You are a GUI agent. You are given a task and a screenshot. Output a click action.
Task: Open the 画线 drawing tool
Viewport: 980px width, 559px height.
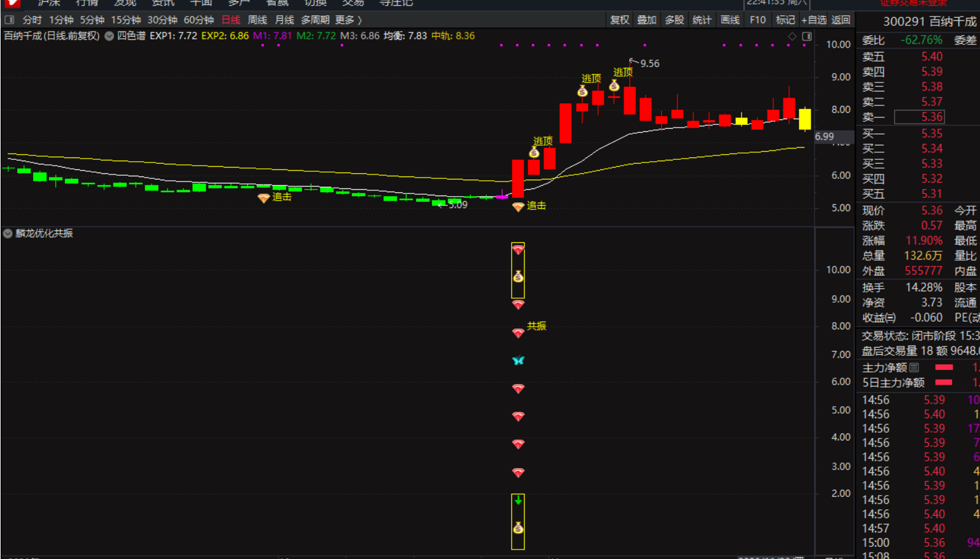pyautogui.click(x=729, y=20)
